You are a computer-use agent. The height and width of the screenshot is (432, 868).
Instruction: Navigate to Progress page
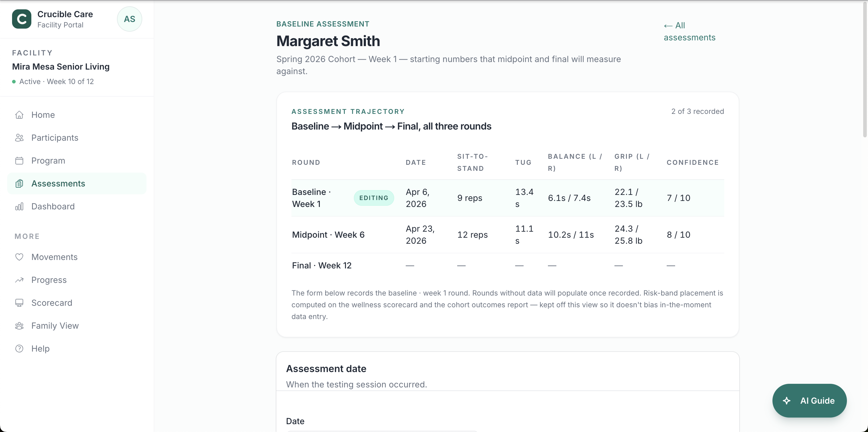pyautogui.click(x=77, y=280)
